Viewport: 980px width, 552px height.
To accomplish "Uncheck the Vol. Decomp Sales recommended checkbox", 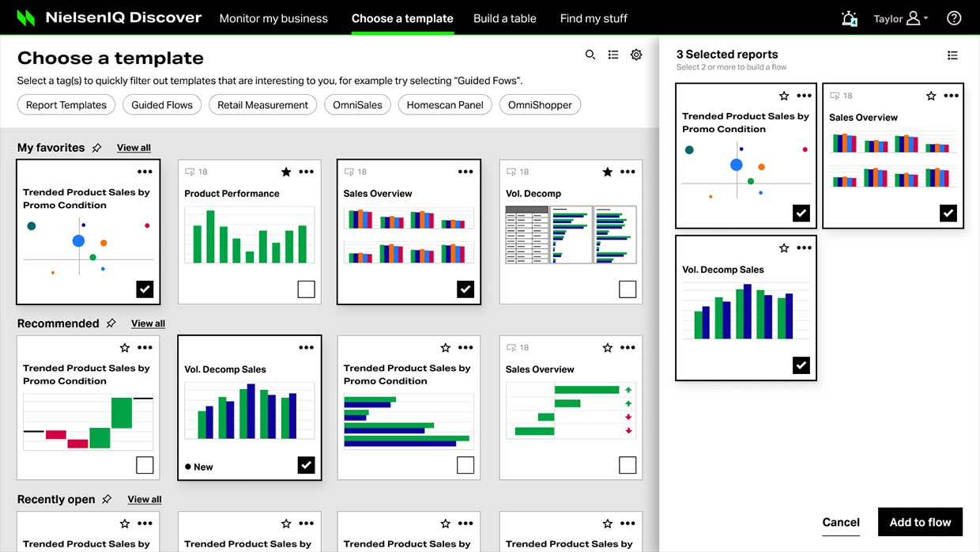I will tap(307, 465).
